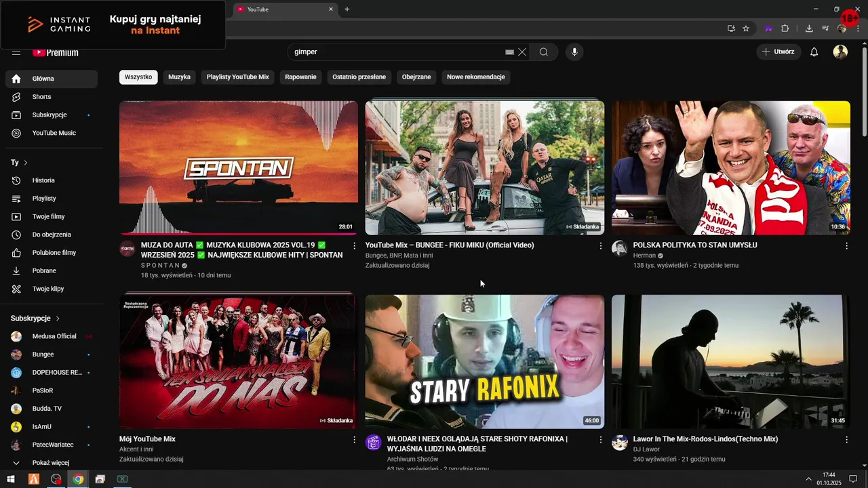This screenshot has height=488, width=868.
Task: Click the Excel taskbar icon
Action: 122,479
